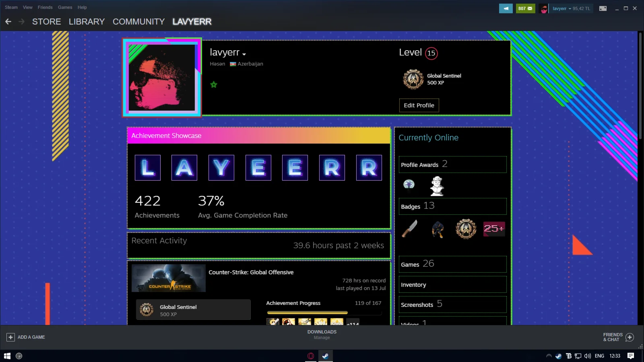Show hidden system tray icons
The height and width of the screenshot is (362, 644).
(549, 356)
